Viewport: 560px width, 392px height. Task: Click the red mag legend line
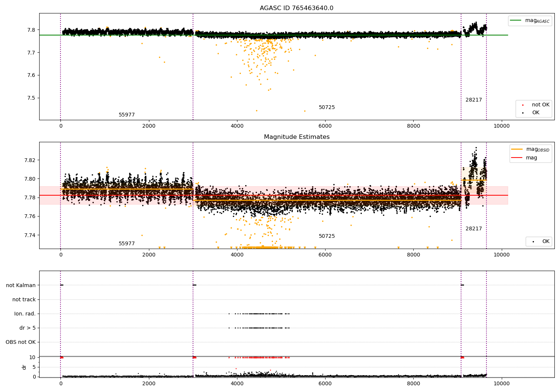click(517, 158)
